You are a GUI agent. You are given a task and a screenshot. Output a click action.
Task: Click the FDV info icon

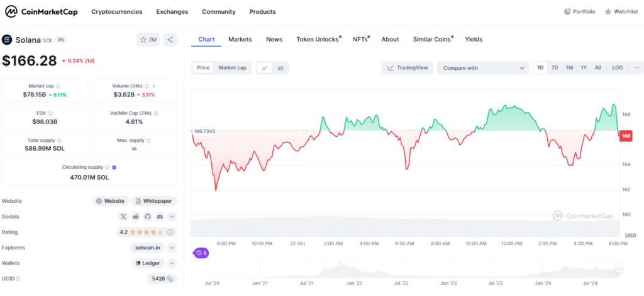pyautogui.click(x=50, y=113)
